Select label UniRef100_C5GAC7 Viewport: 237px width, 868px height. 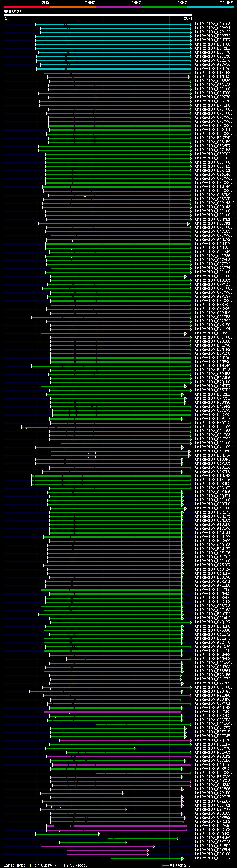click(x=213, y=488)
